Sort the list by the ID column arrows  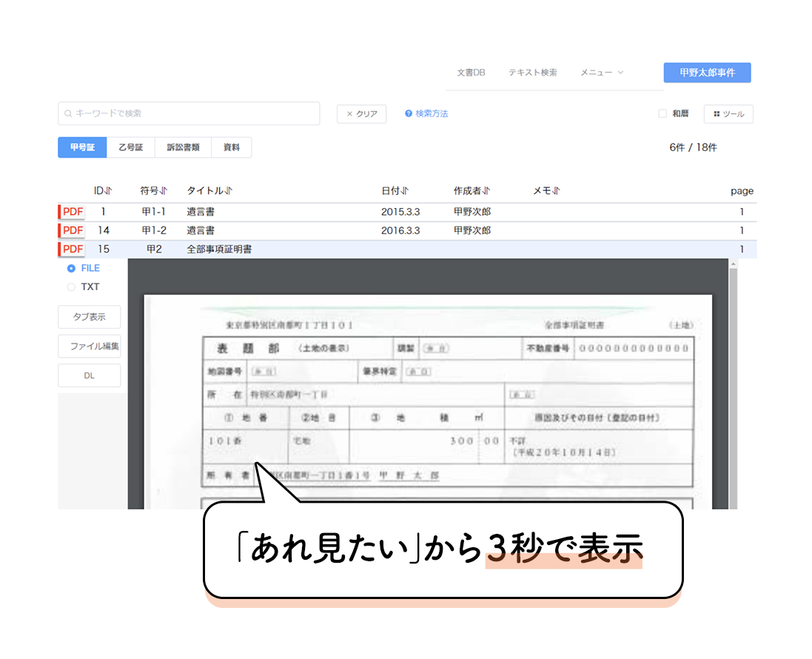pos(108,190)
